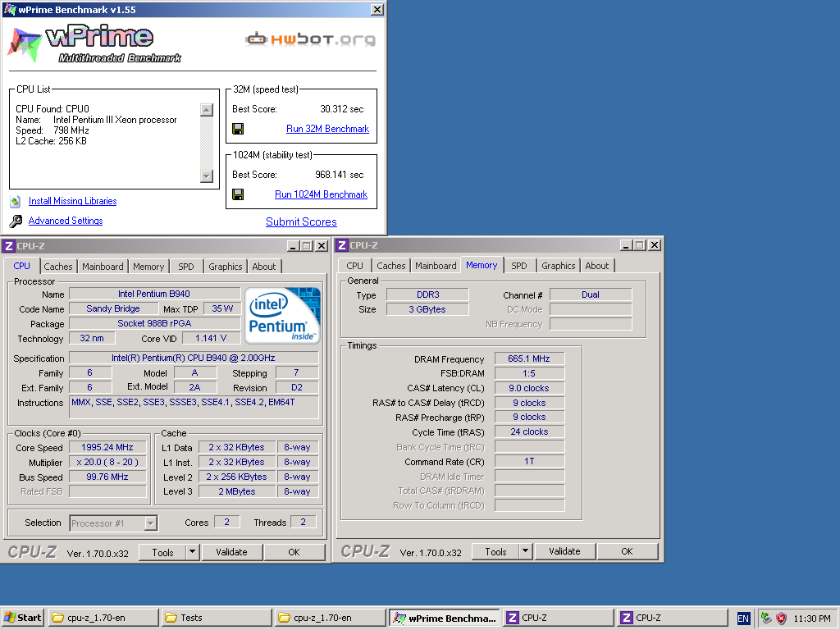Open the Windows Start button
This screenshot has width=840, height=630.
(x=22, y=618)
